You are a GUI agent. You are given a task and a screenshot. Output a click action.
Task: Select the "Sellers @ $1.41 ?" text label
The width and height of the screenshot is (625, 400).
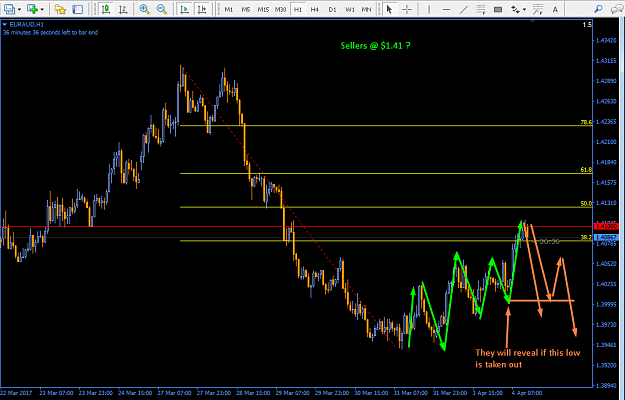(375, 46)
